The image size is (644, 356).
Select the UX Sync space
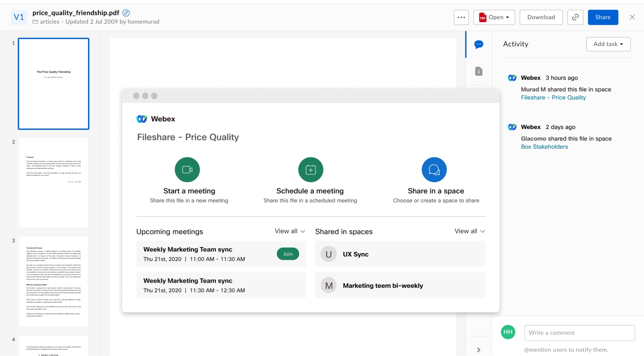[x=400, y=254]
